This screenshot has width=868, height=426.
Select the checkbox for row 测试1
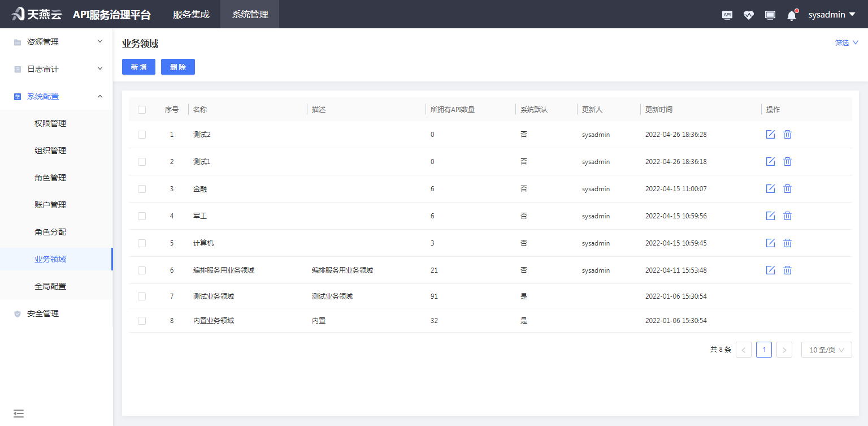coord(142,161)
